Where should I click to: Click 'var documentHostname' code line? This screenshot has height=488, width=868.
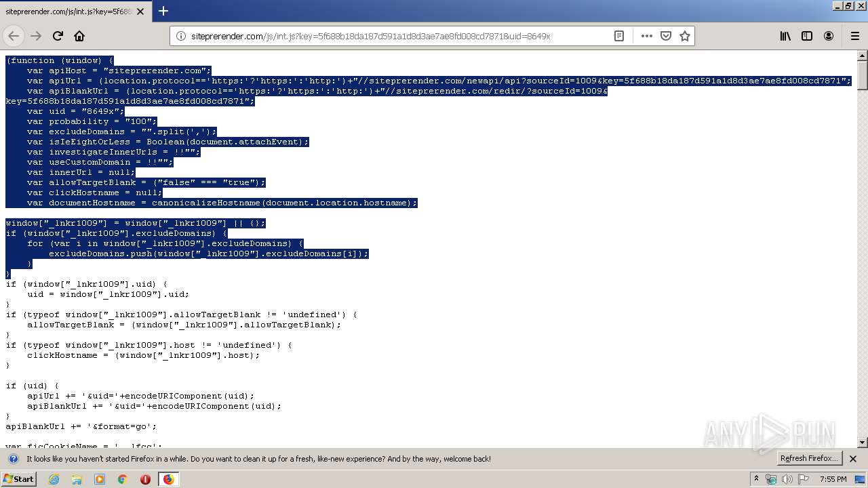click(222, 203)
